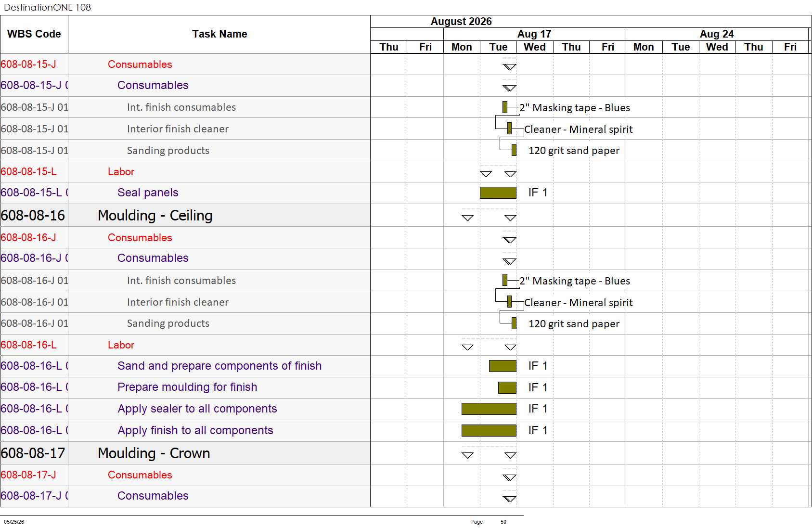Select Apply sealer to all components task
812x528 pixels.
pyautogui.click(x=197, y=409)
